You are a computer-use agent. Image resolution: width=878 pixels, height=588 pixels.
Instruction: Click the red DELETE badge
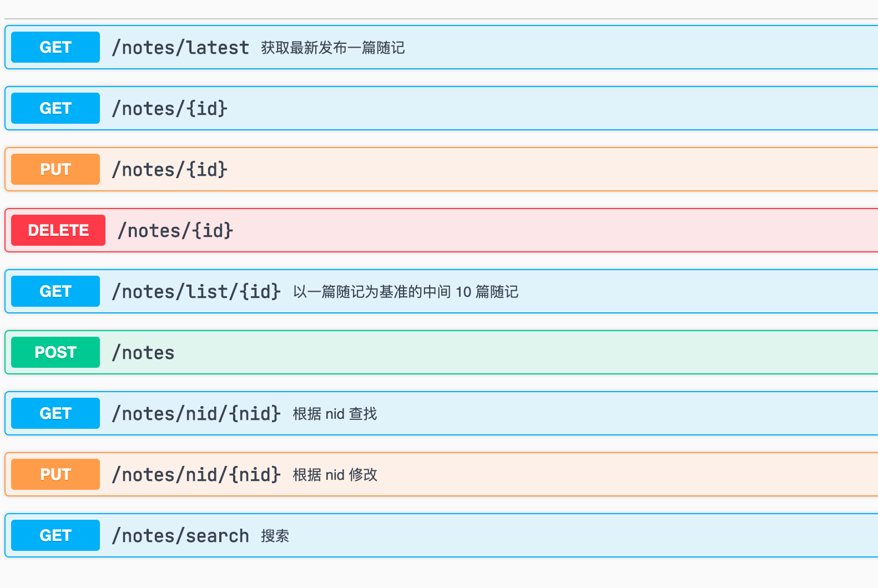pos(57,230)
